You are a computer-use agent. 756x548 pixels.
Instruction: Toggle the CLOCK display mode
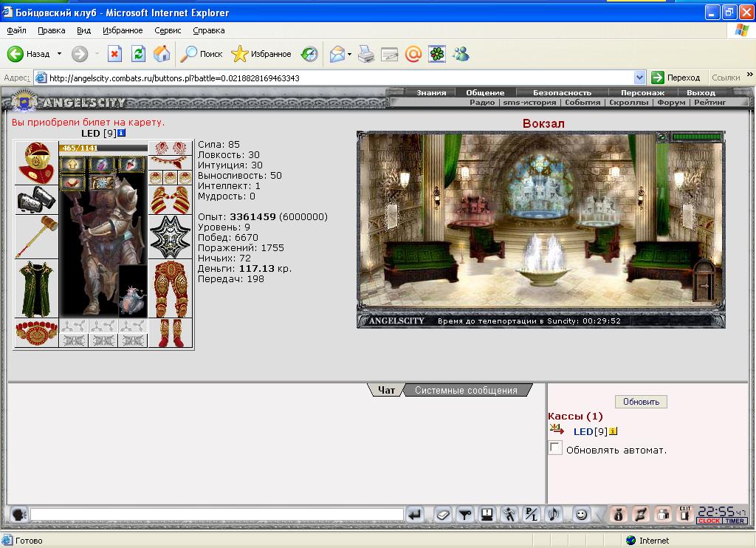709,521
